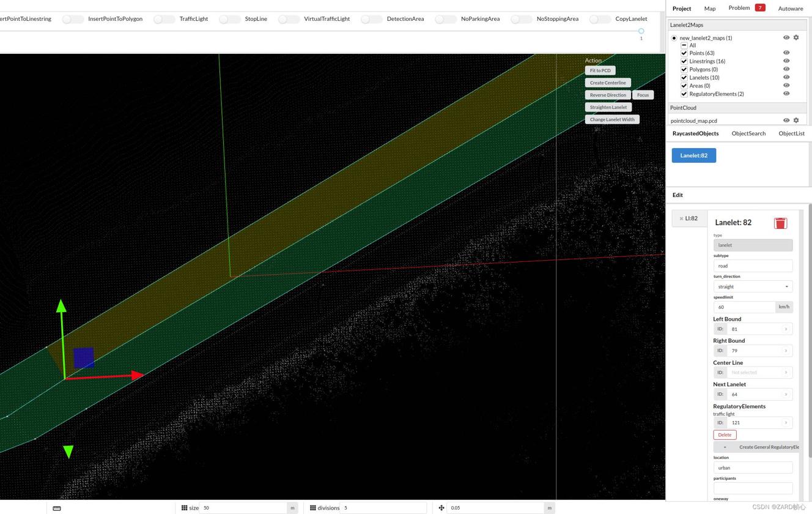The image size is (812, 514).
Task: Enable the TrafficLight toggle switch
Action: [163, 19]
